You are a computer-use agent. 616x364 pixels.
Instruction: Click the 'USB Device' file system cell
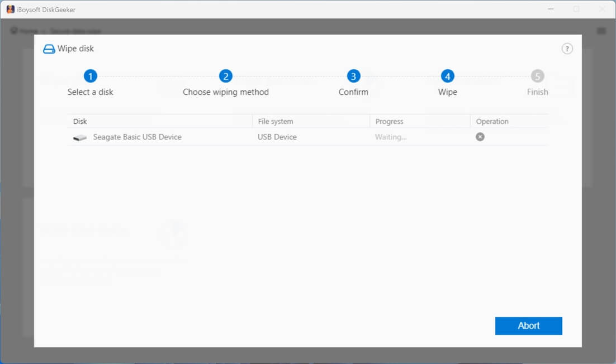pyautogui.click(x=277, y=137)
